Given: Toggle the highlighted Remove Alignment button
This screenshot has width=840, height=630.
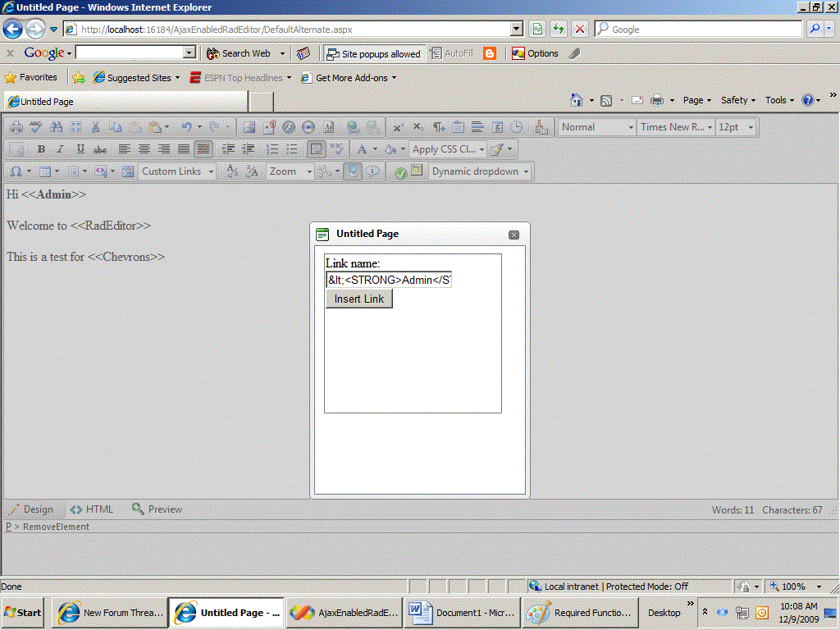Looking at the screenshot, I should (x=203, y=149).
